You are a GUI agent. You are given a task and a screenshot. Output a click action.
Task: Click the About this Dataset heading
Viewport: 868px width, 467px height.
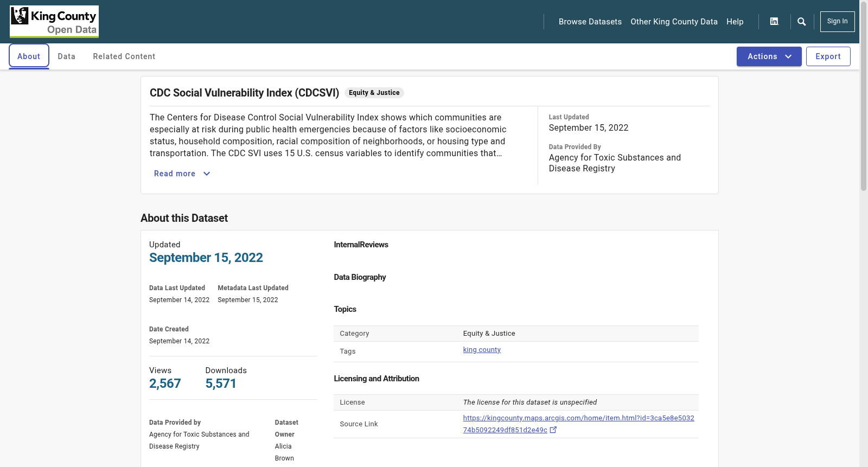coord(184,218)
